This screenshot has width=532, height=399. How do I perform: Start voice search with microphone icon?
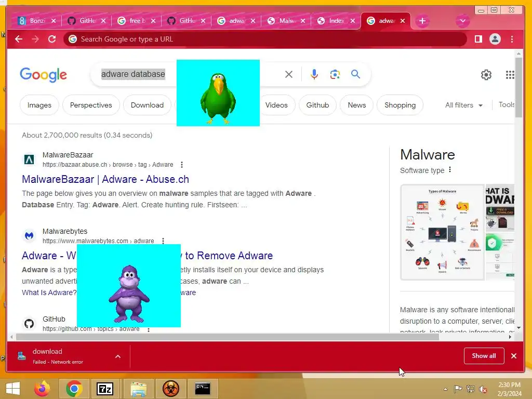[314, 74]
